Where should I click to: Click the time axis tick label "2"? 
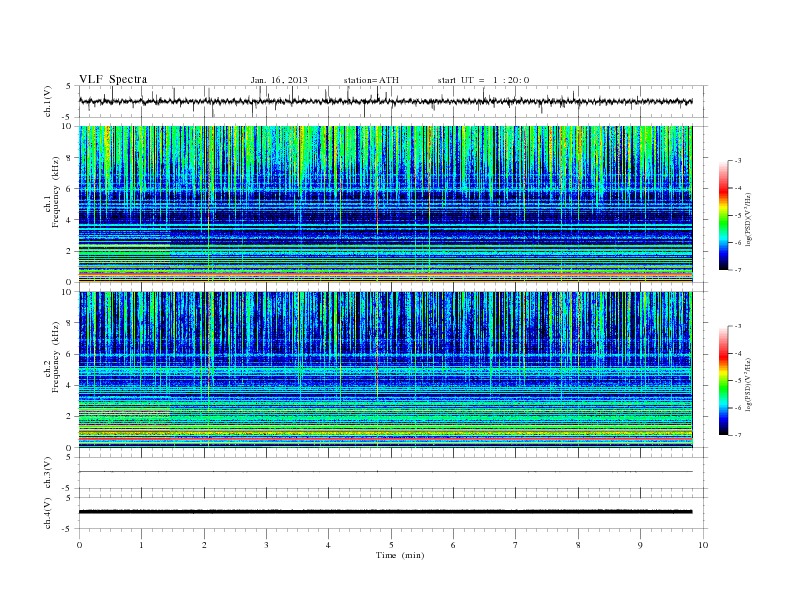click(204, 545)
